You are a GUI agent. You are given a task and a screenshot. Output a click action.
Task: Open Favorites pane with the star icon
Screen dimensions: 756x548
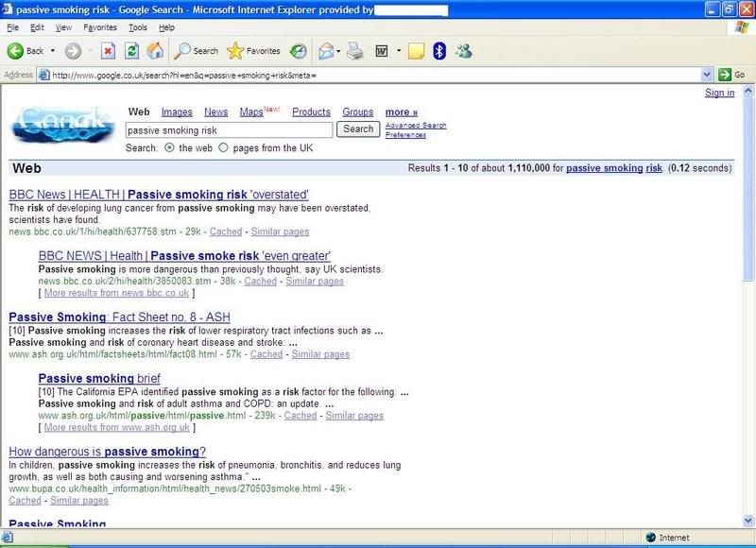pos(234,51)
